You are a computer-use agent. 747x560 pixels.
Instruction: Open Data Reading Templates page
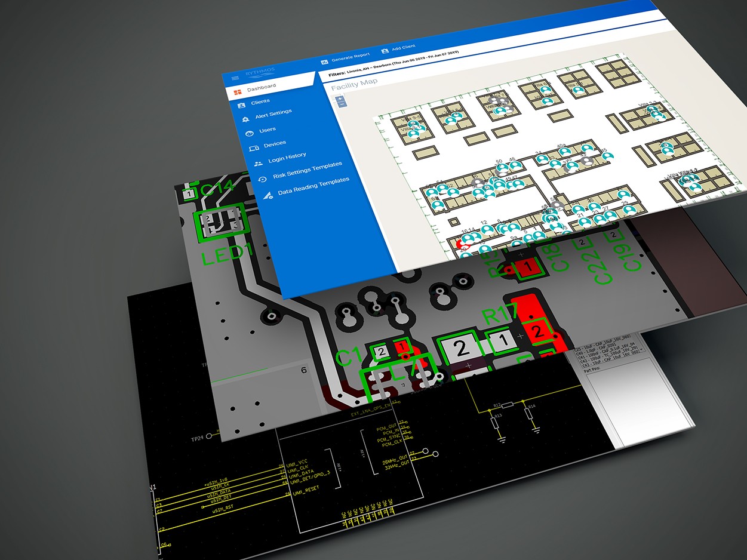pos(313,186)
